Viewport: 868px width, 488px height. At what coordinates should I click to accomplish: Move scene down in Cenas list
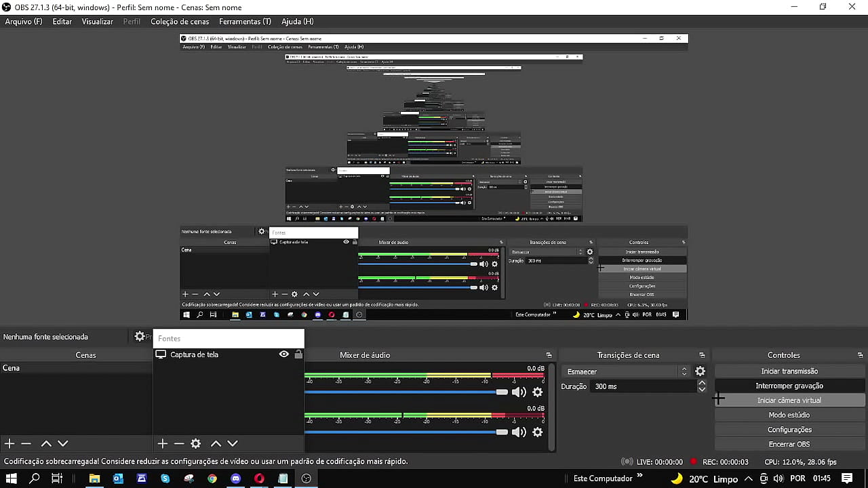63,443
